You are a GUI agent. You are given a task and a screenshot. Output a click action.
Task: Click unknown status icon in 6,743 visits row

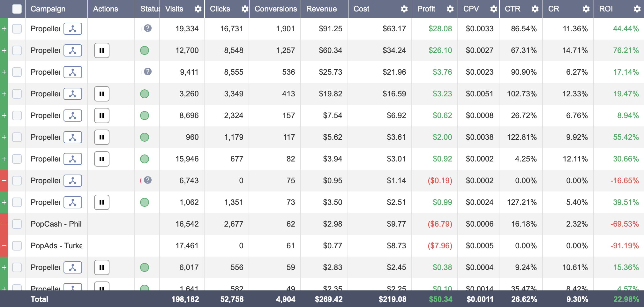point(147,180)
